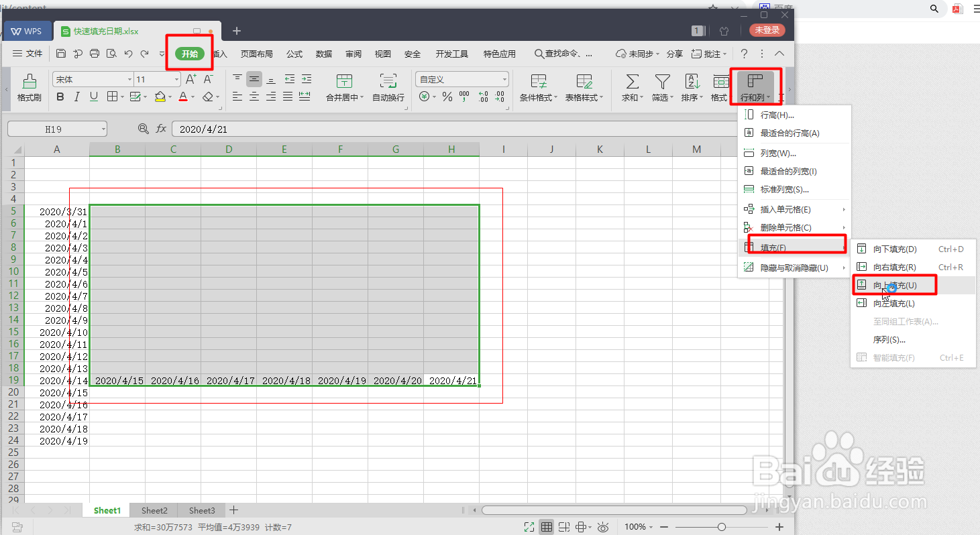
Task: Click the 未登录 login button
Action: pyautogui.click(x=767, y=30)
